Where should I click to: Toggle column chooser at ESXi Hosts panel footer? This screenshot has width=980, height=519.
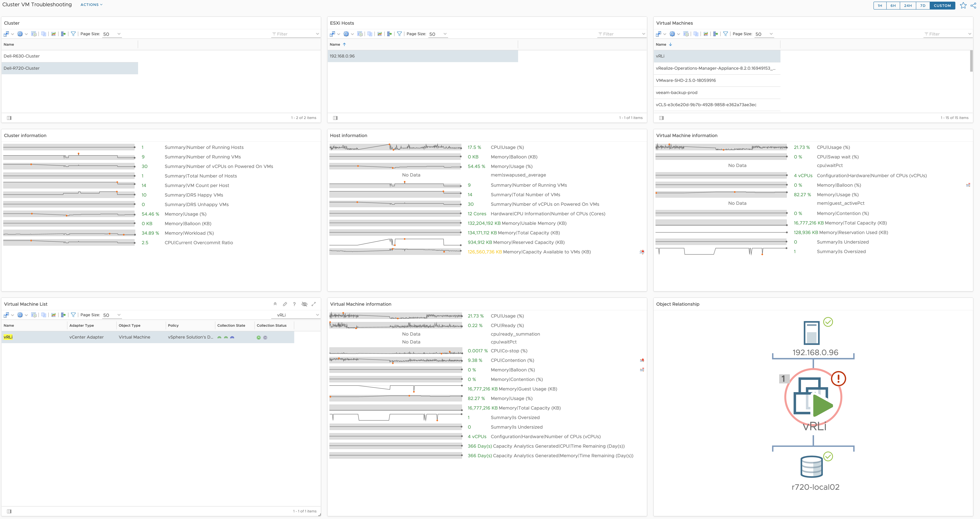point(335,118)
